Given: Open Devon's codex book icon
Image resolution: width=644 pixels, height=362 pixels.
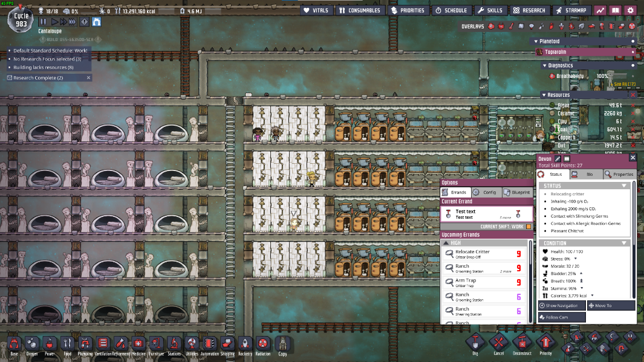Looking at the screenshot, I should point(567,159).
